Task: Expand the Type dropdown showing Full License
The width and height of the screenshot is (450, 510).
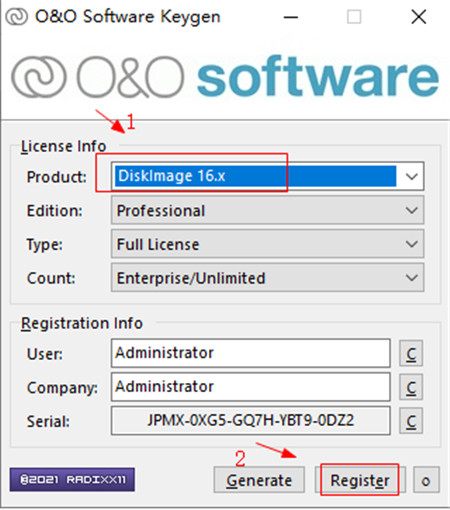Action: 268,244
